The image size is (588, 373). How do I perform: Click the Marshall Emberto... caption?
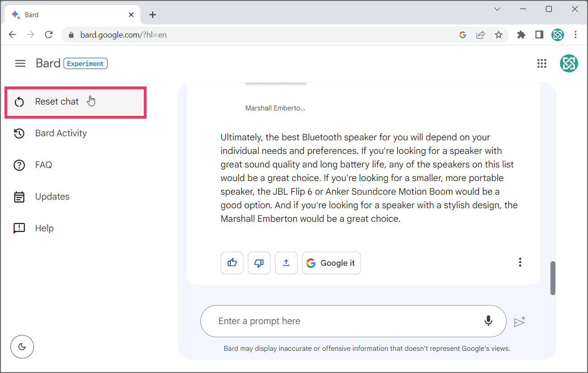pyautogui.click(x=275, y=108)
